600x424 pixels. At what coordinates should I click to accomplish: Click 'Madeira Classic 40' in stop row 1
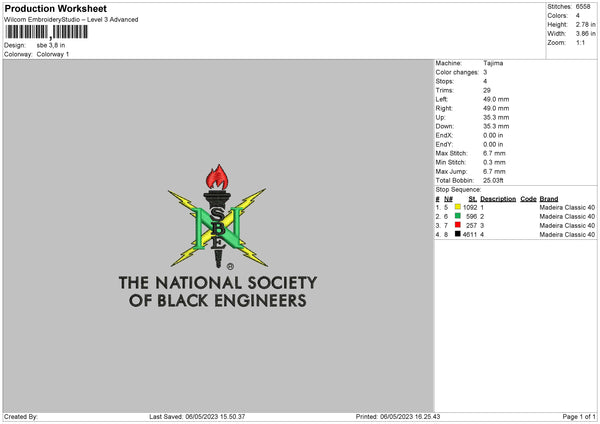[567, 207]
